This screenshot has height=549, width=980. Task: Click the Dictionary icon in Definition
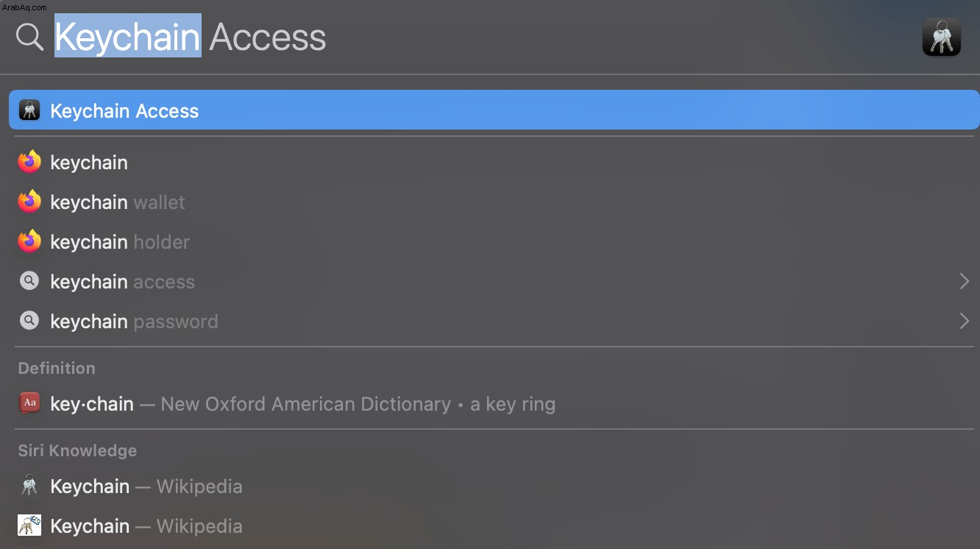[29, 403]
